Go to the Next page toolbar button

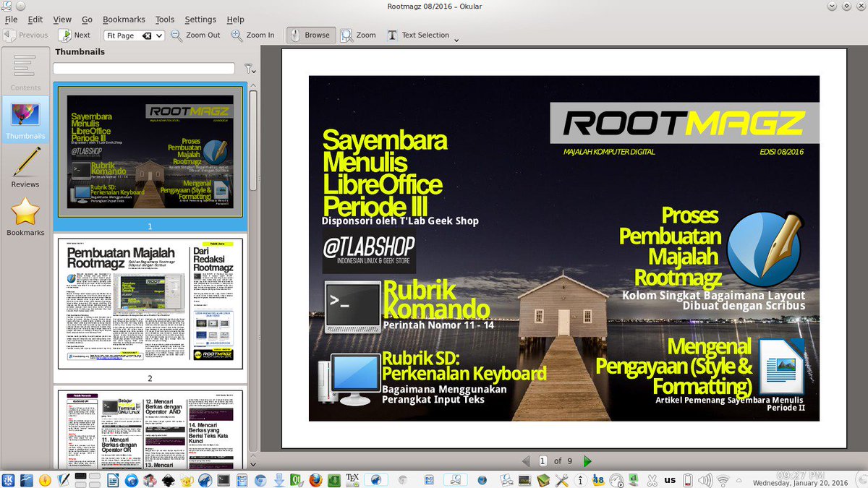point(75,35)
